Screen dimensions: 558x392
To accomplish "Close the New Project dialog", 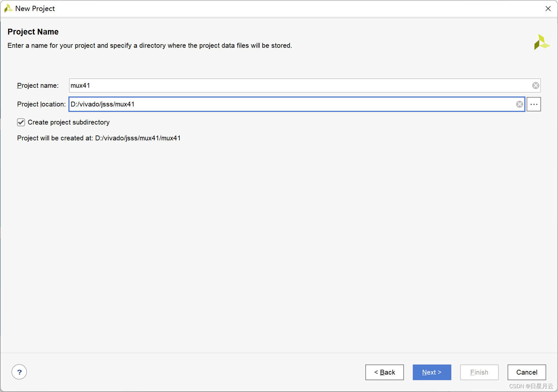I will click(x=548, y=8).
